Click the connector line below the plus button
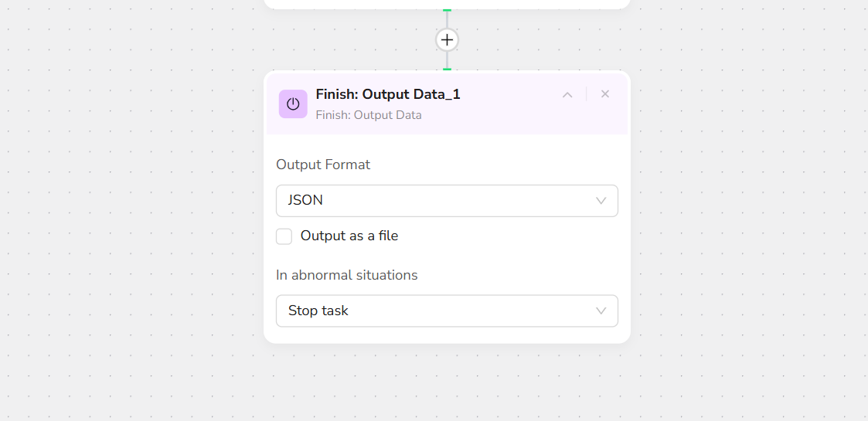Screen dimensions: 868x421 click(447, 59)
